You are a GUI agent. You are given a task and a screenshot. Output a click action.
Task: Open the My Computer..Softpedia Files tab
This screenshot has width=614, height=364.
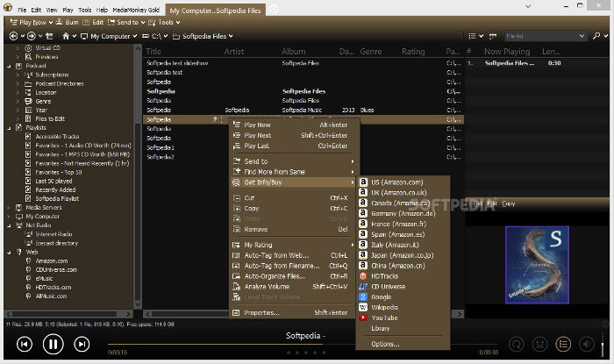[x=216, y=11]
